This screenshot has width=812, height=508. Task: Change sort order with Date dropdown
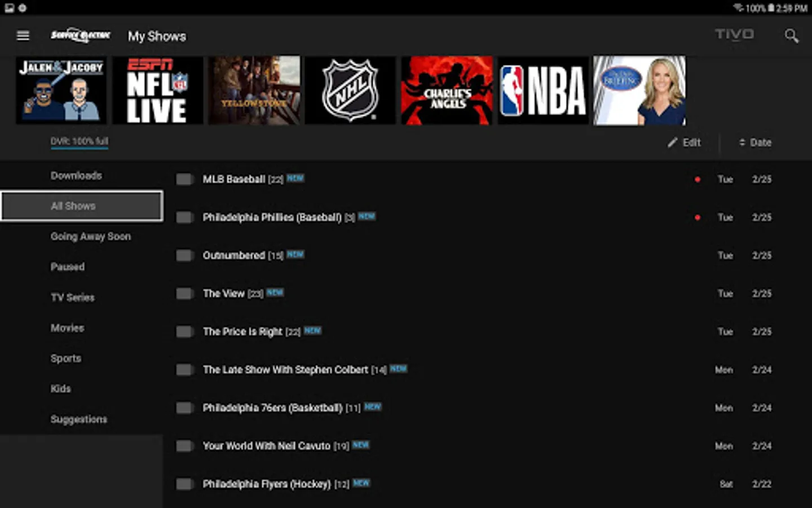point(755,143)
